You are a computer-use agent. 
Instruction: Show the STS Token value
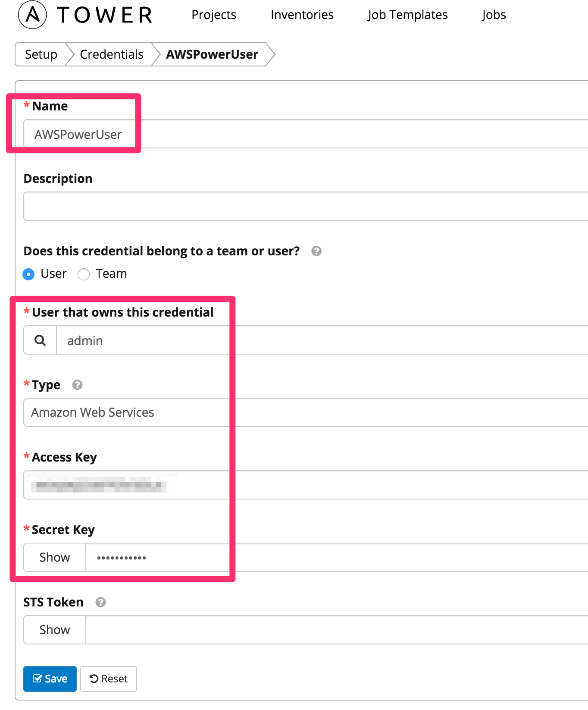pos(54,629)
